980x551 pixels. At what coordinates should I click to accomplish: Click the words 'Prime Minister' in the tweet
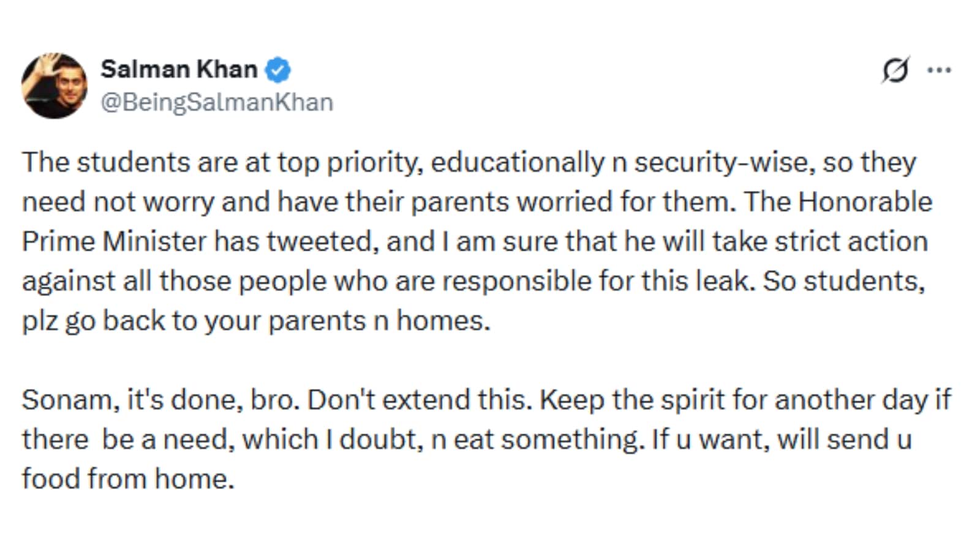[115, 241]
